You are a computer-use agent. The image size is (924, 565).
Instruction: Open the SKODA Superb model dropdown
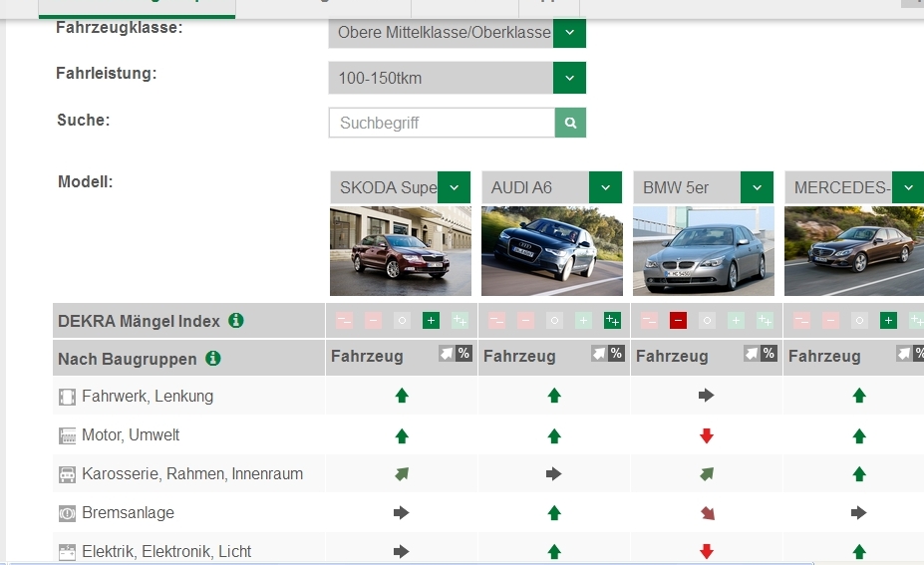tap(454, 187)
